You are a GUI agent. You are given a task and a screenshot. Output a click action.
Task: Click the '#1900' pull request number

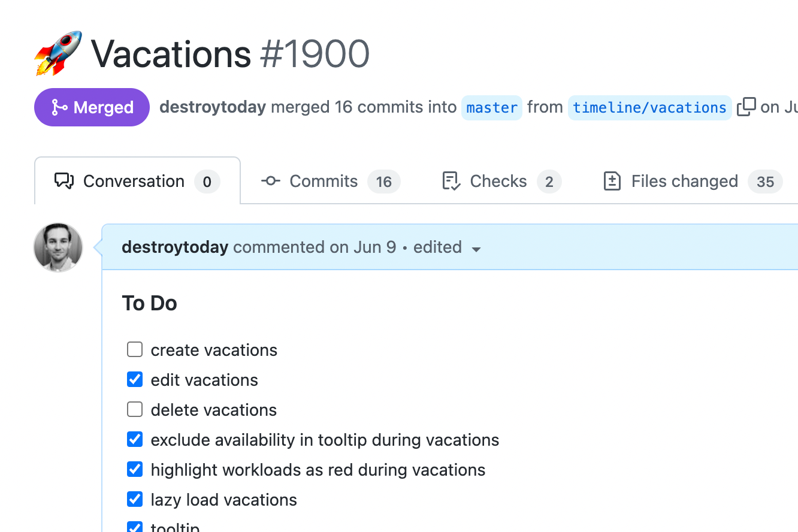pyautogui.click(x=315, y=54)
